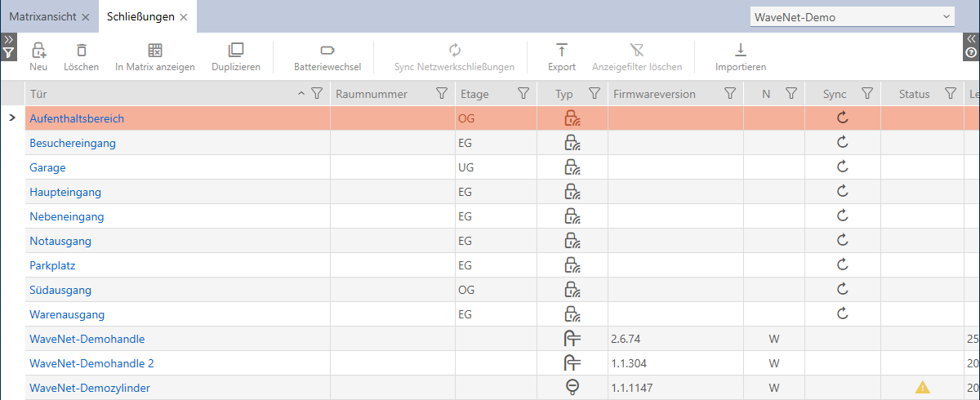Viewport: 980px width, 400px height.
Task: Click the Batteriewechsel battery icon
Action: [327, 51]
